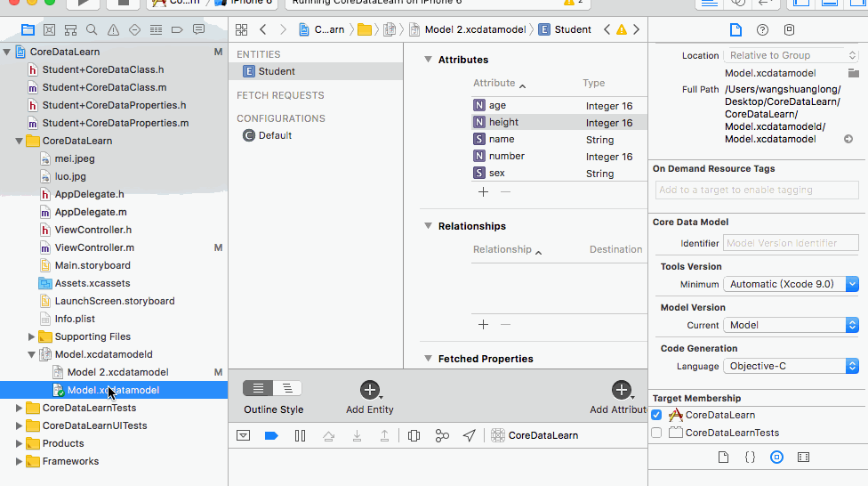This screenshot has width=868, height=486.
Task: Open the Source Control navigator icon
Action: pos(49,30)
